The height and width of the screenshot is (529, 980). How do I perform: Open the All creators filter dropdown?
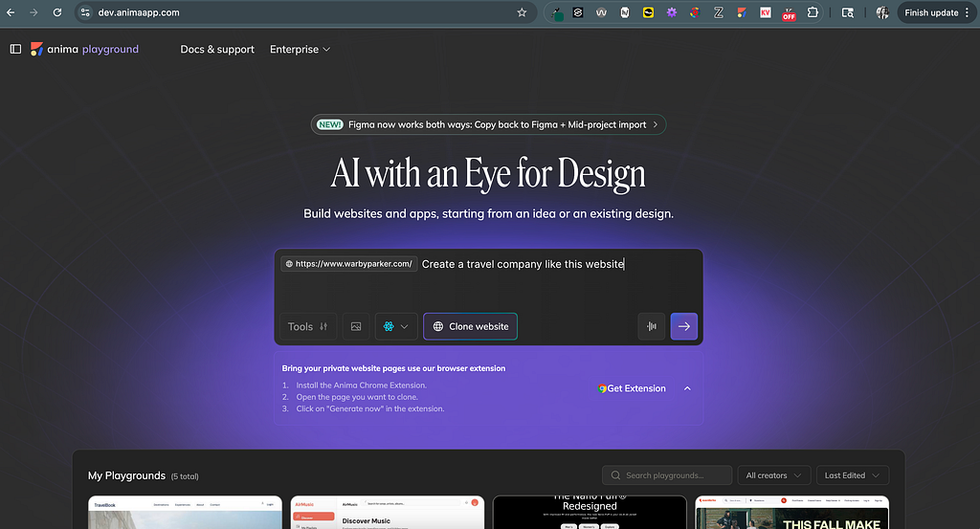click(773, 475)
